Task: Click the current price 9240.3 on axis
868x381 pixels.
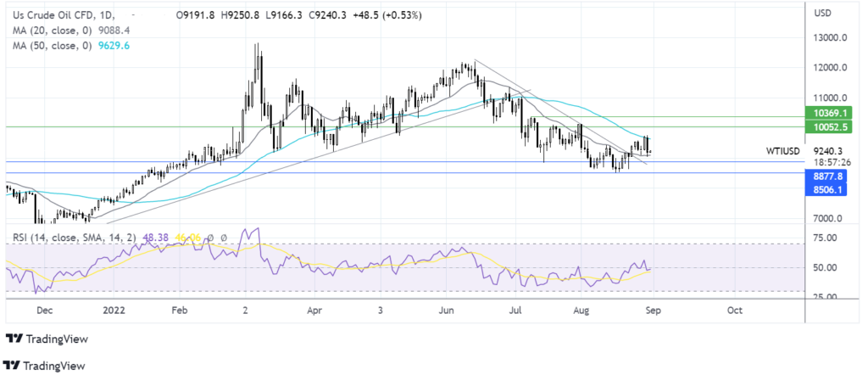Action: (829, 150)
